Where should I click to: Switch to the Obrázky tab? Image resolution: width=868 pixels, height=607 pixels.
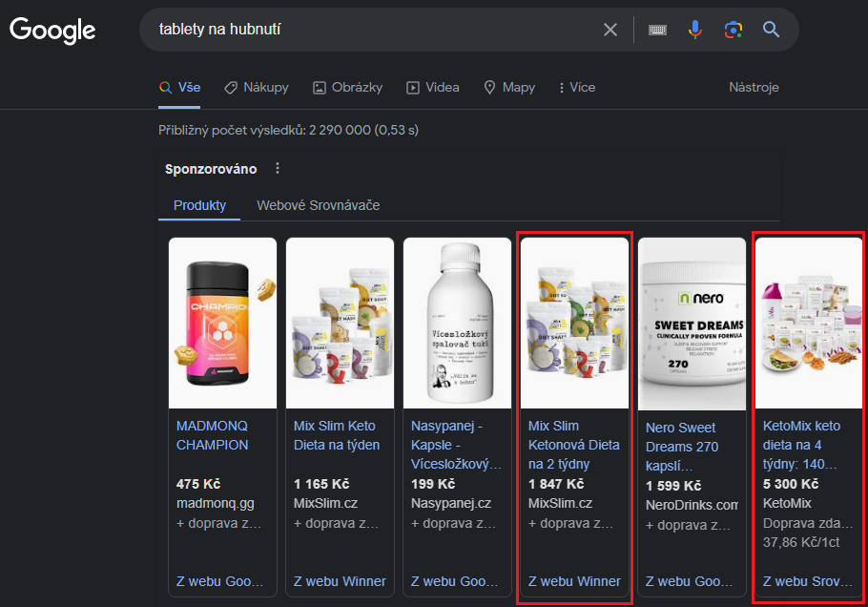(x=347, y=88)
